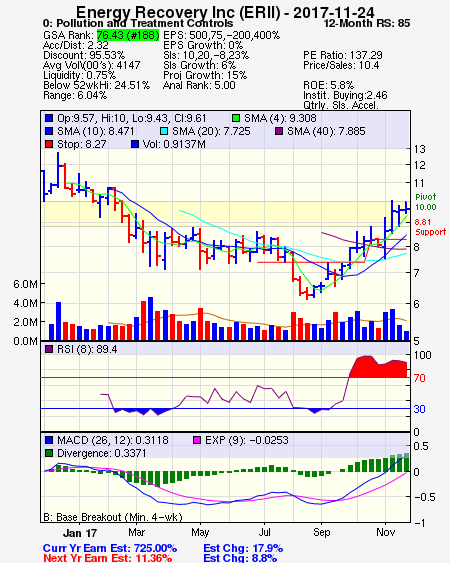
Task: Click the EPS: 500,75,-200,400% text
Action: click(x=222, y=35)
